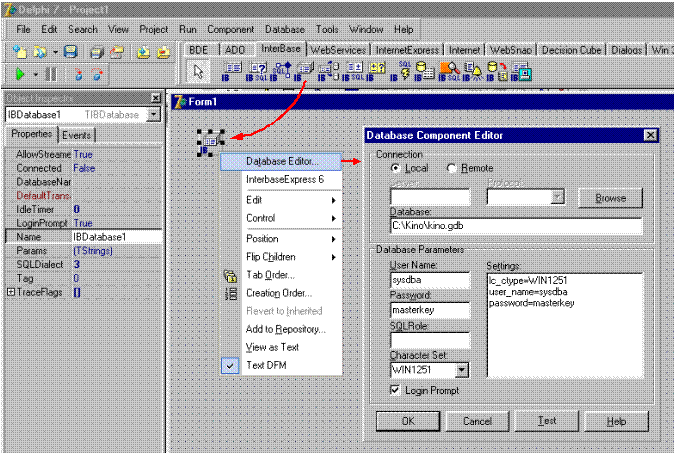Select the IBDatabaseInfo component icon
Viewport: 674px width, 456px height.
425,71
